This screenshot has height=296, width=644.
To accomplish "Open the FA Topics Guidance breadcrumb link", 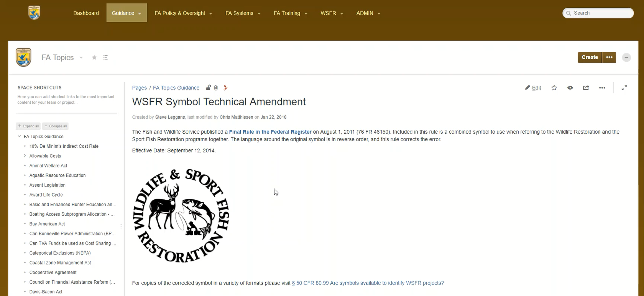I will (176, 88).
